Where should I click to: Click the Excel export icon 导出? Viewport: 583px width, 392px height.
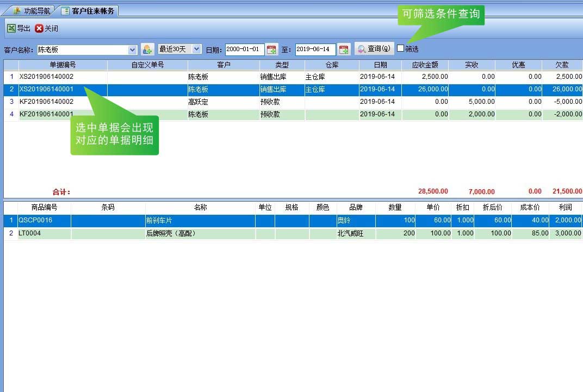pyautogui.click(x=11, y=28)
